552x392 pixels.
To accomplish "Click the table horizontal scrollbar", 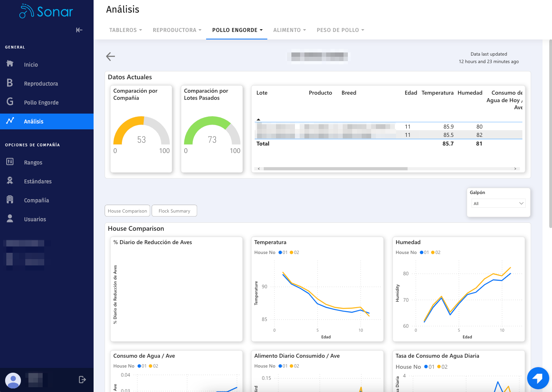I will pos(335,168).
